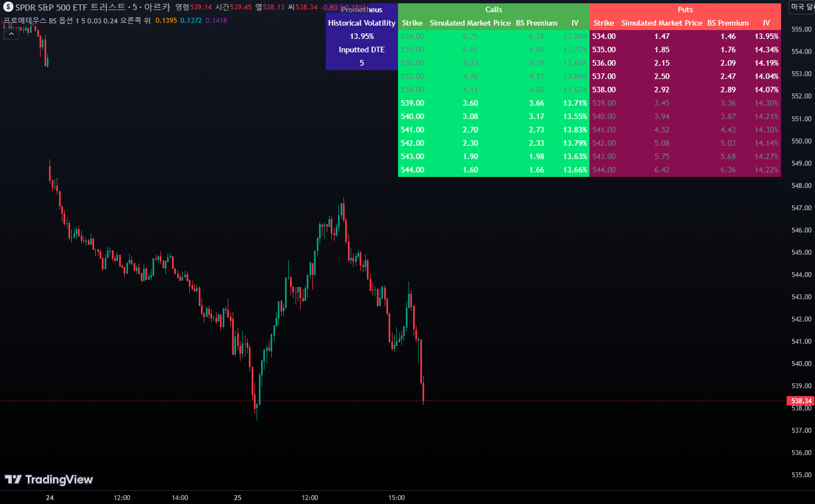Screen dimensions: 815x504
Task: Click the Puts table header
Action: [x=685, y=9]
